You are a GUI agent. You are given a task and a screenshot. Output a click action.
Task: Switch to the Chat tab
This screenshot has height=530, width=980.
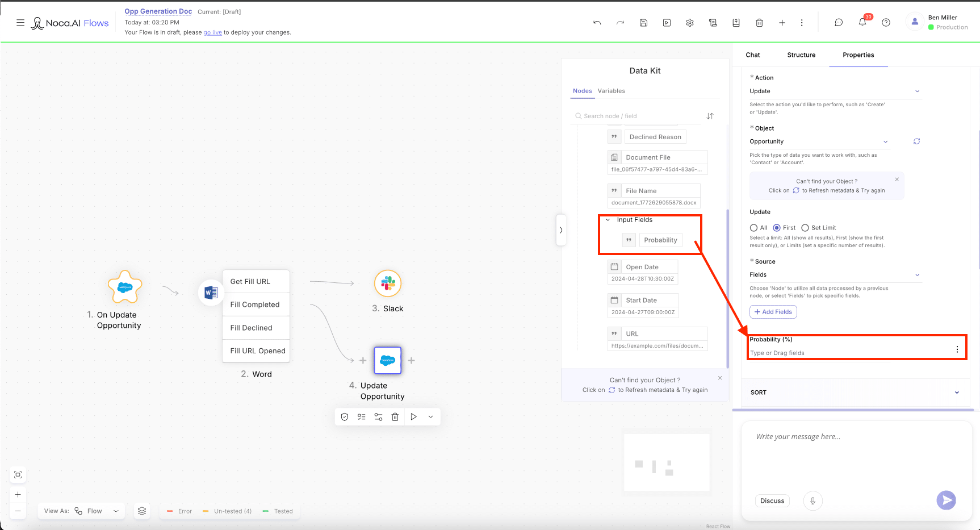point(753,55)
